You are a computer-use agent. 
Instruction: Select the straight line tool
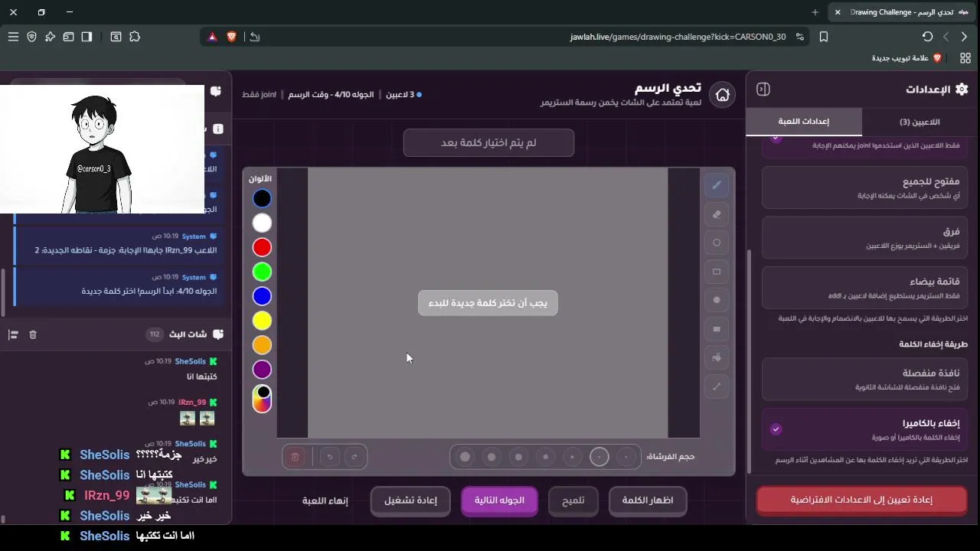click(x=717, y=386)
